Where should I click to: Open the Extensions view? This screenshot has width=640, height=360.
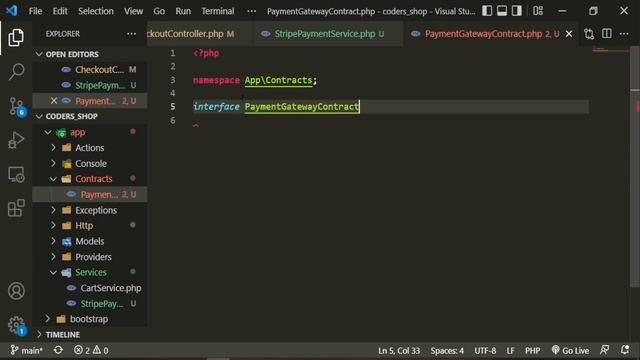pos(16,208)
